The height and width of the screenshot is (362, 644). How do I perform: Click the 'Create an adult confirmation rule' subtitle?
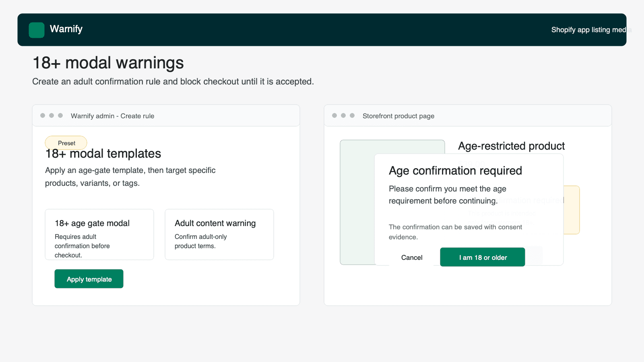173,82
